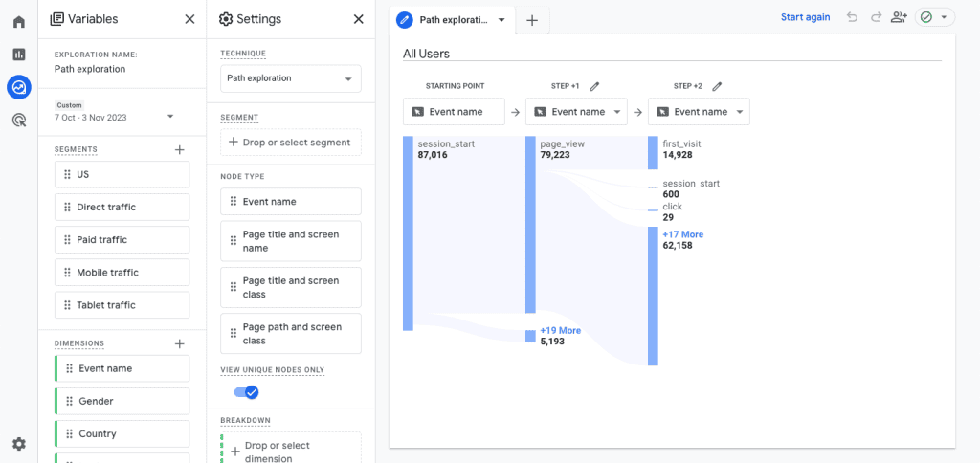Expand the +17 More node

tap(682, 234)
